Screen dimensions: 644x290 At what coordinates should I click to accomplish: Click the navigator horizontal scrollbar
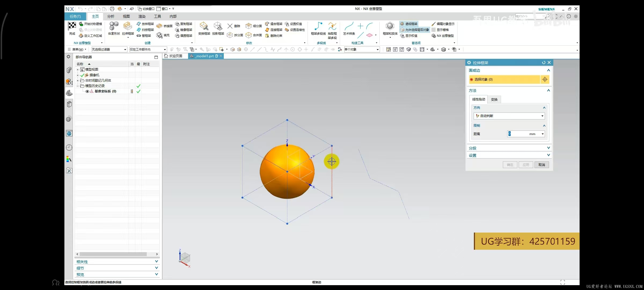point(113,254)
